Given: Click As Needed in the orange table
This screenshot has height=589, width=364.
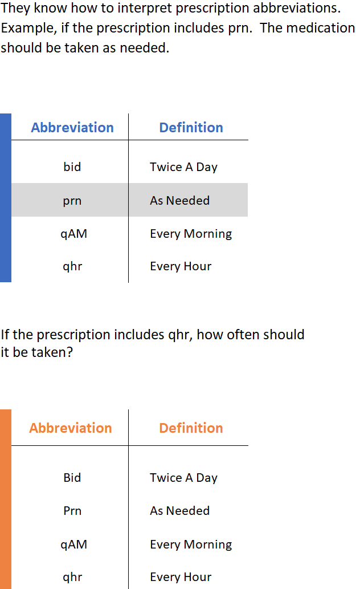Looking at the screenshot, I should 179,511.
